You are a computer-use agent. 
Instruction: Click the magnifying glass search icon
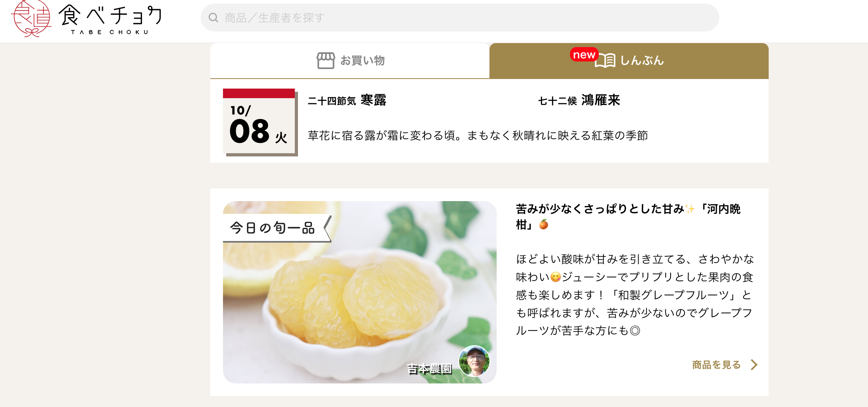[x=213, y=18]
